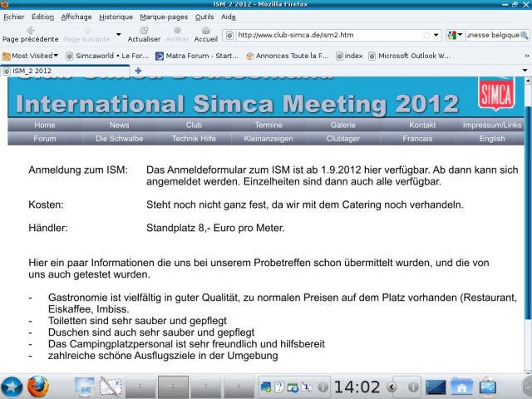The image size is (532, 399).
Task: Click the search box containing 'belgique'
Action: (493, 35)
